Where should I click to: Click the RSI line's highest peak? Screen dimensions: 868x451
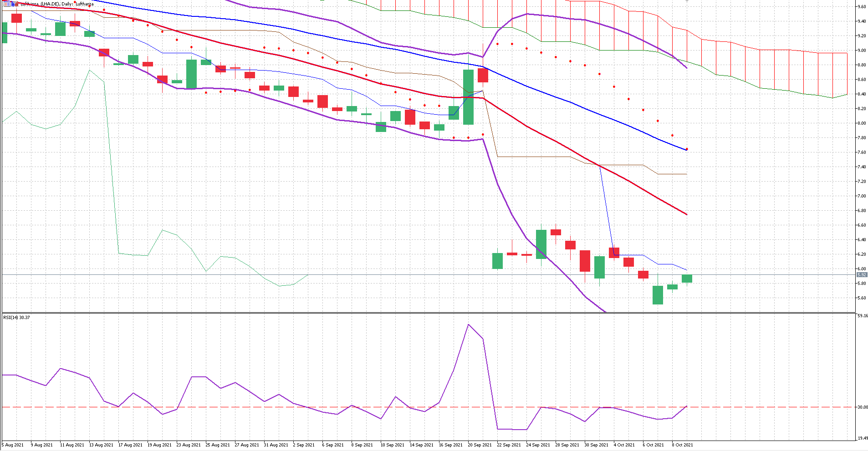[x=468, y=324]
